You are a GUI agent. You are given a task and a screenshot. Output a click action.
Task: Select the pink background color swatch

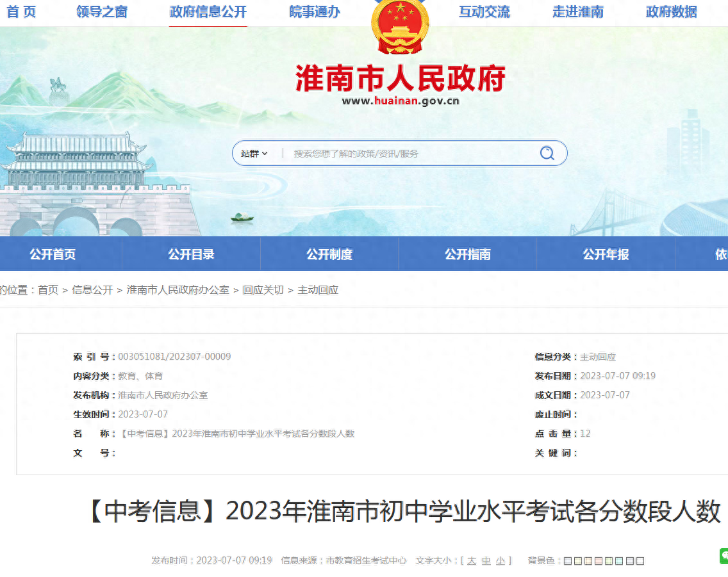tap(598, 561)
